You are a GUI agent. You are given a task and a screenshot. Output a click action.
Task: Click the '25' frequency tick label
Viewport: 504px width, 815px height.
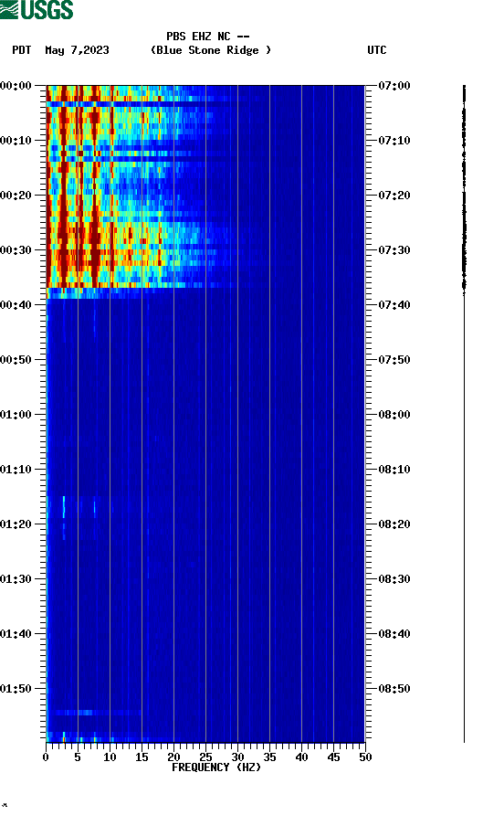click(x=205, y=757)
